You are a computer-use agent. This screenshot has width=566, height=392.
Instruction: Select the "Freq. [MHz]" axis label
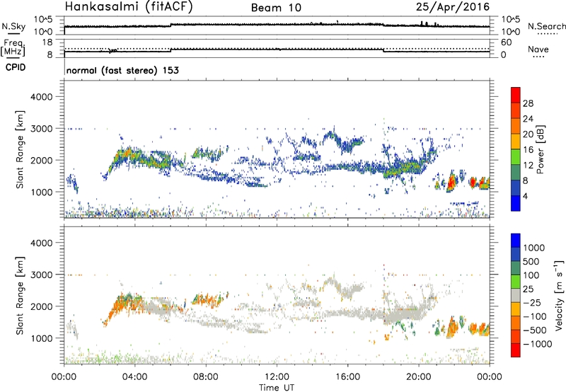point(13,48)
